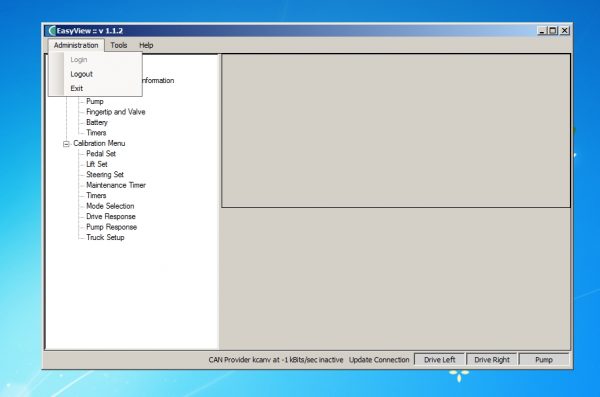Click the Pump status bar button
The height and width of the screenshot is (397, 600).
[544, 359]
